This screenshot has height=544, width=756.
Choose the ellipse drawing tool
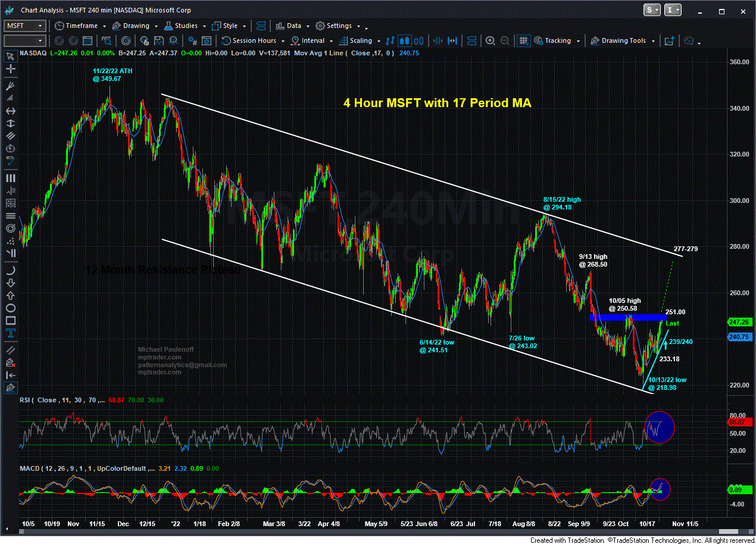coord(10,308)
